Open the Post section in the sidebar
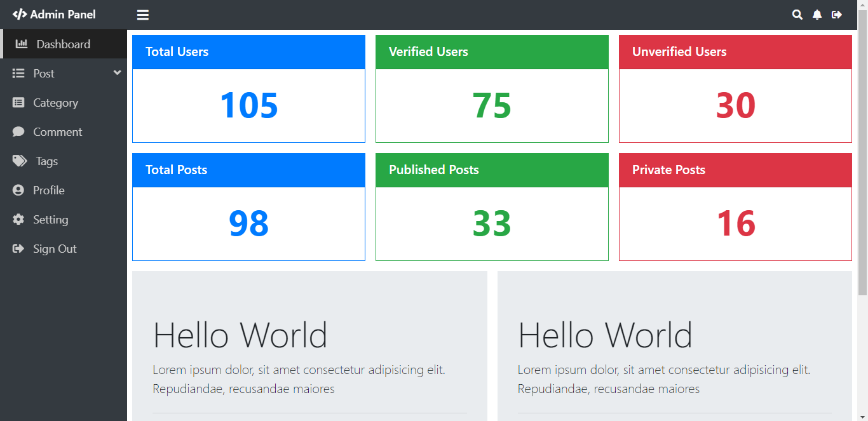The height and width of the screenshot is (421, 868). 42,73
